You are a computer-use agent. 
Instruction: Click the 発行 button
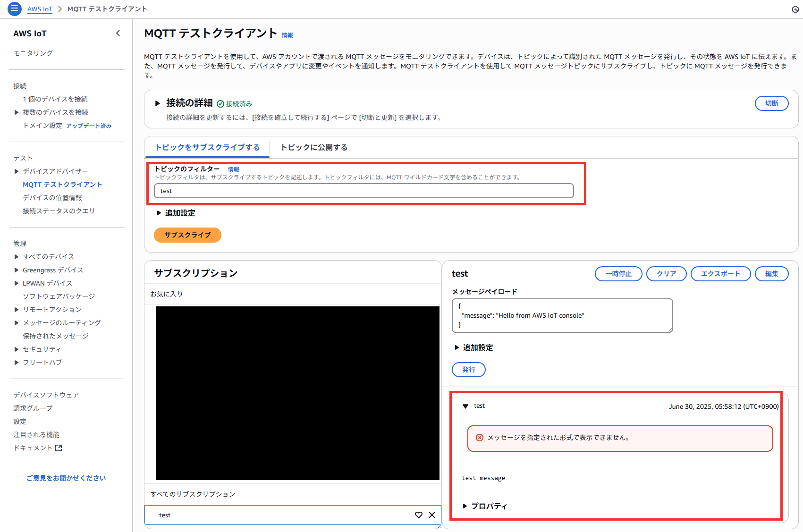(x=469, y=370)
